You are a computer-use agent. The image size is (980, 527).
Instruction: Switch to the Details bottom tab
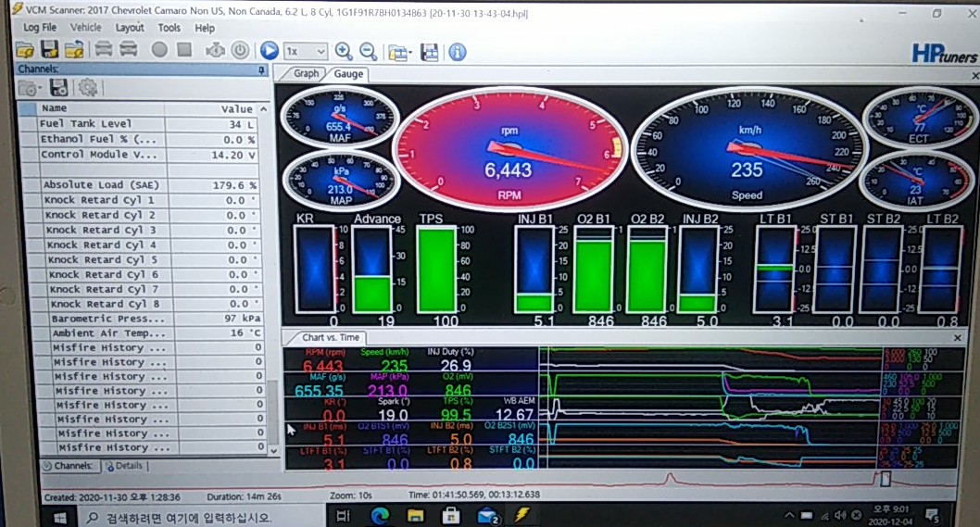[x=124, y=467]
